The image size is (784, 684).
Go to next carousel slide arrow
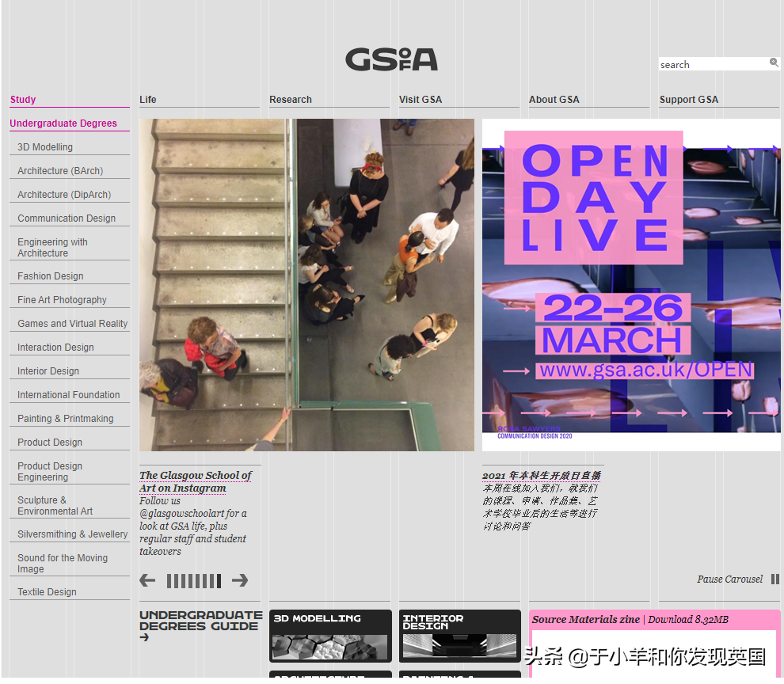pyautogui.click(x=240, y=580)
